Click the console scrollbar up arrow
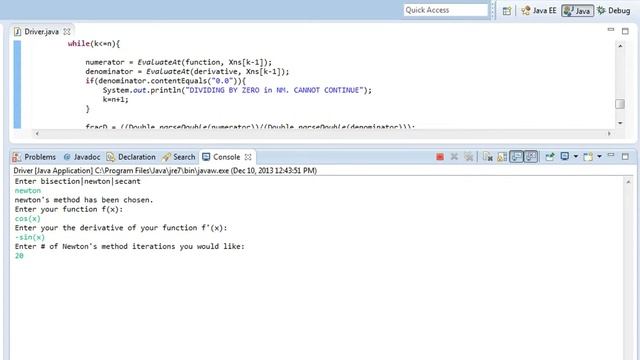The width and height of the screenshot is (640, 360). point(628,182)
